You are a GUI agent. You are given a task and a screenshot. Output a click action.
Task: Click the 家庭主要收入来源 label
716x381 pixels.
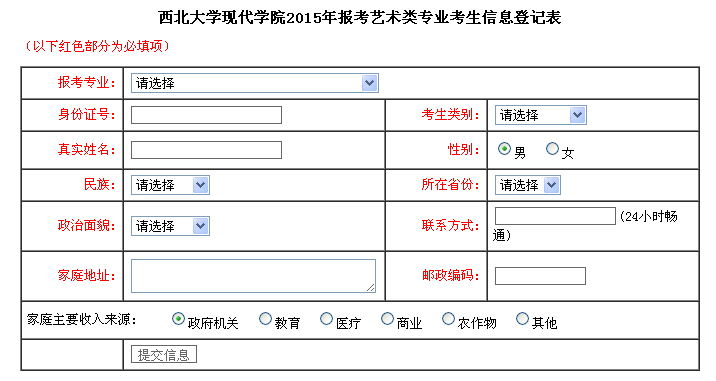point(82,319)
